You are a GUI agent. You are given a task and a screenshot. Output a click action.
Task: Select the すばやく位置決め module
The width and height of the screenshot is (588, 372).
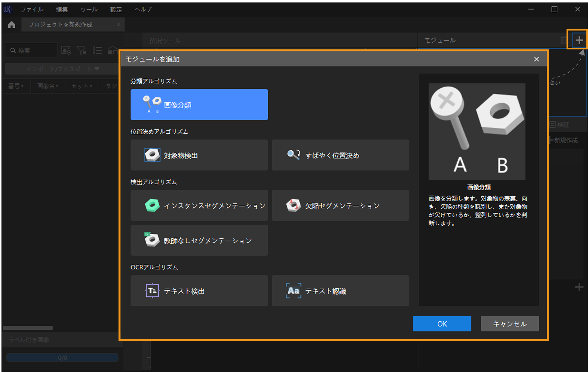pos(340,155)
